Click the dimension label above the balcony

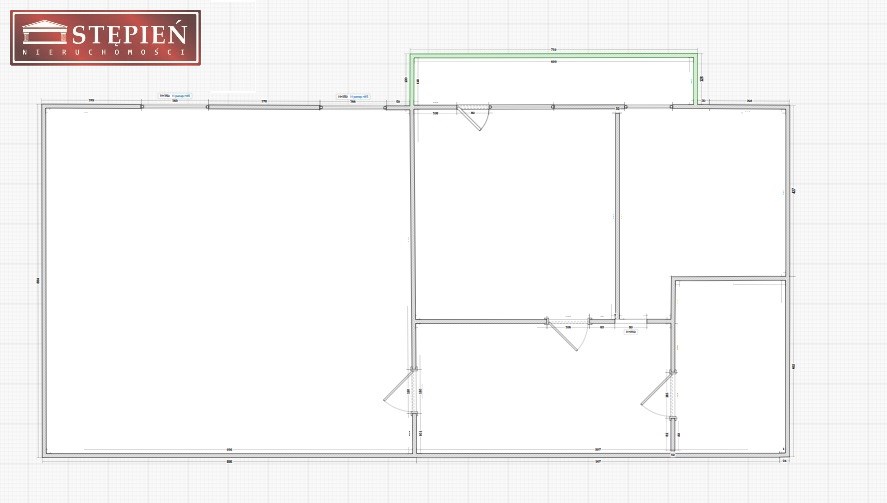(553, 50)
